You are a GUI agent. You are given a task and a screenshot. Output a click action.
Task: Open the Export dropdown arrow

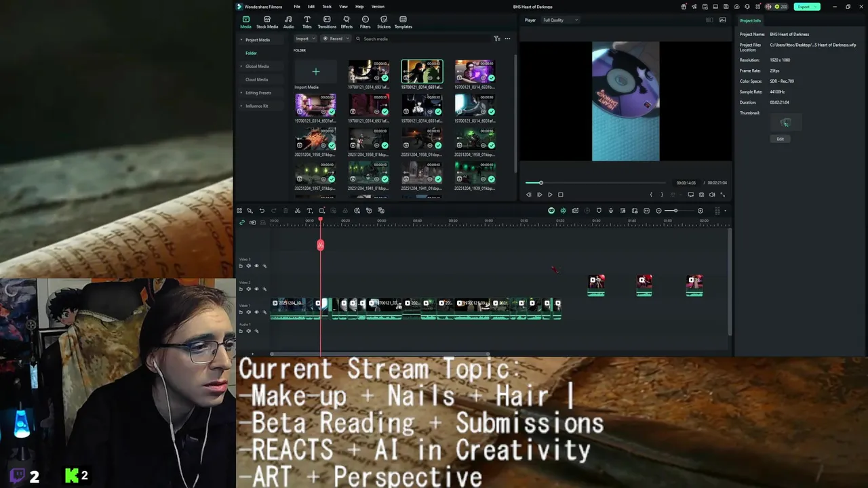[x=817, y=7]
